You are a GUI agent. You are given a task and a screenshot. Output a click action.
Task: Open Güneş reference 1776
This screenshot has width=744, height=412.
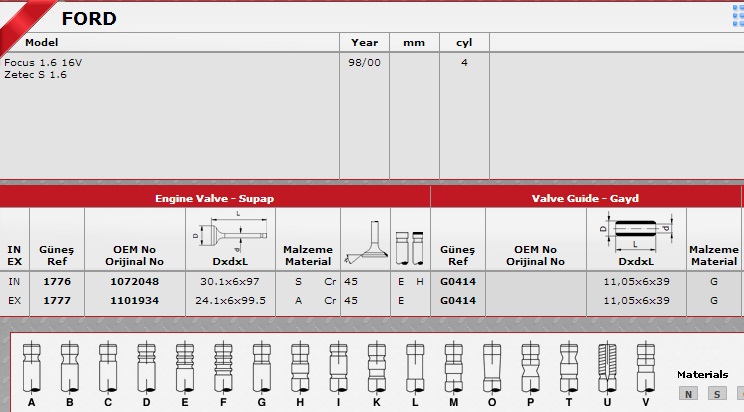(x=57, y=281)
